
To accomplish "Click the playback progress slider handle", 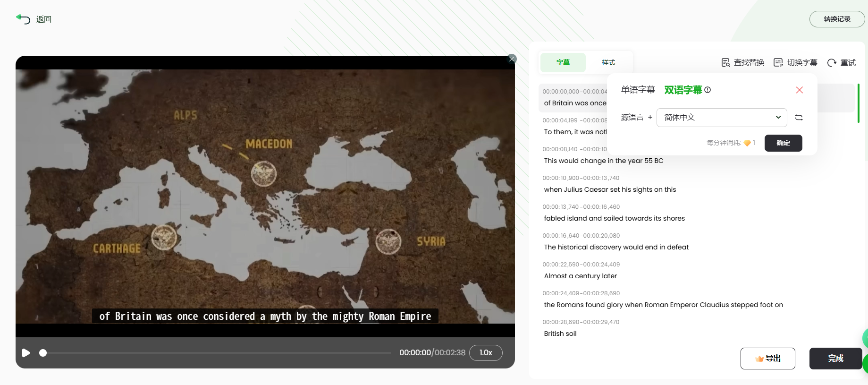I will coord(43,353).
